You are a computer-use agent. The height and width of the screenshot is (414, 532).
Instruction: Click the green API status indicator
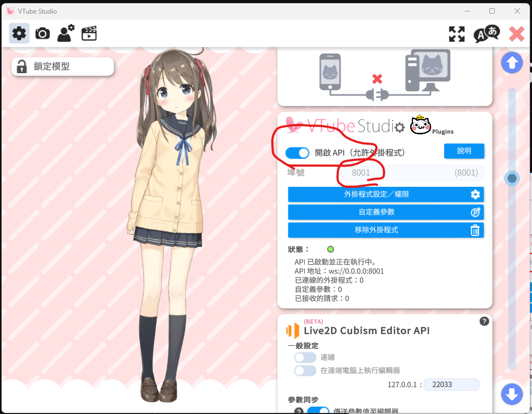[330, 250]
